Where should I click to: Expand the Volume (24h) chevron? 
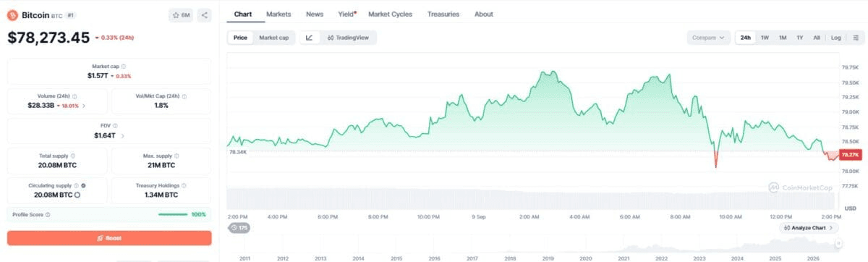pos(84,106)
